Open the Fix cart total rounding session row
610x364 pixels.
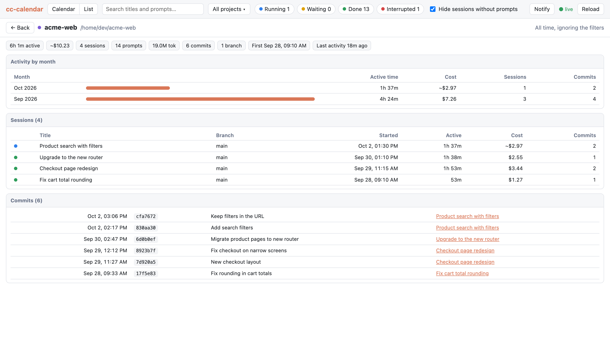305,180
